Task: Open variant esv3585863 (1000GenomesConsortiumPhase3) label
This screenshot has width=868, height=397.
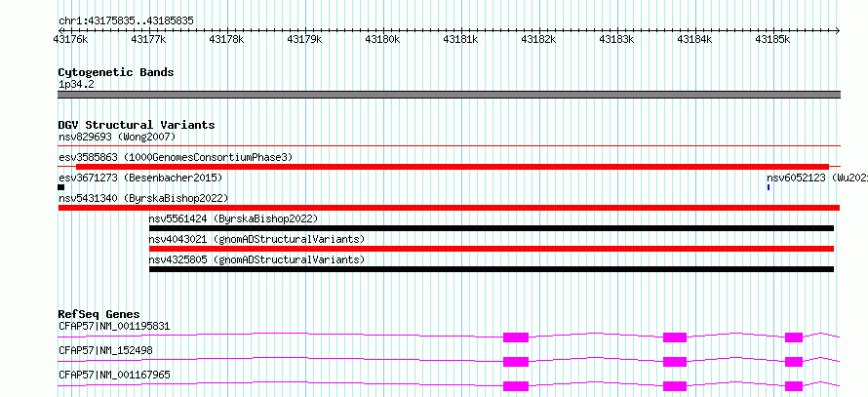Action: click(176, 157)
